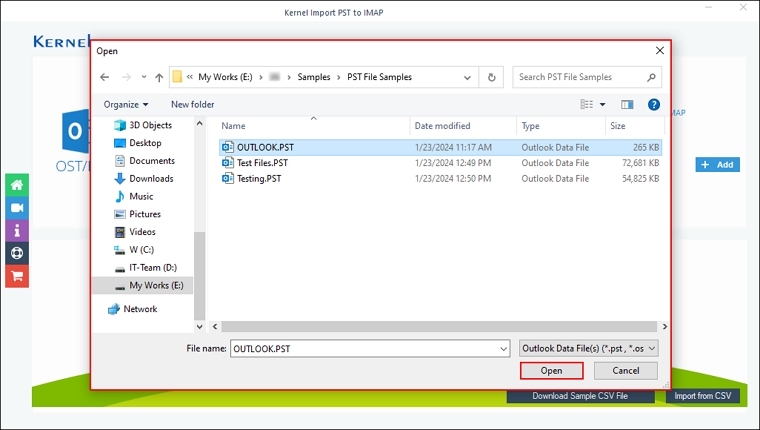The height and width of the screenshot is (430, 760).
Task: Click the OUTLOOK.PST file icon
Action: pyautogui.click(x=227, y=147)
